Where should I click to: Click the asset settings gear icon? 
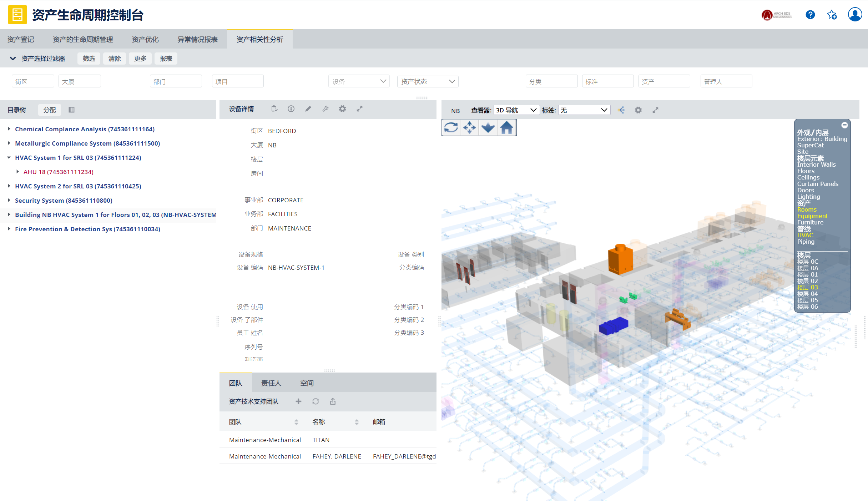pyautogui.click(x=343, y=109)
